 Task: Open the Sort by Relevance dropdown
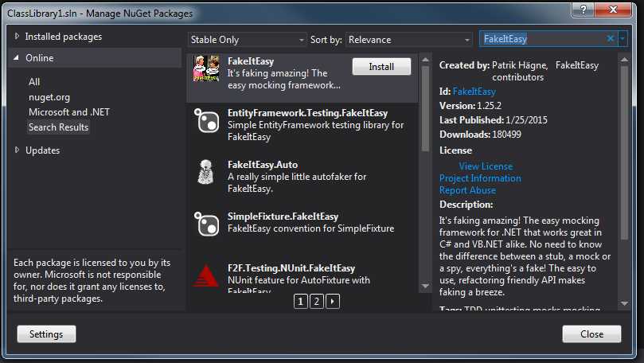409,40
